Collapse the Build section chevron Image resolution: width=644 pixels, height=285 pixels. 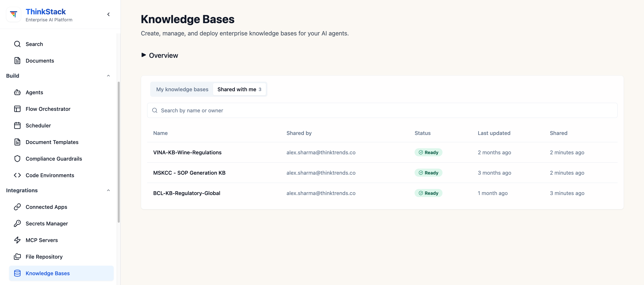pyautogui.click(x=108, y=76)
